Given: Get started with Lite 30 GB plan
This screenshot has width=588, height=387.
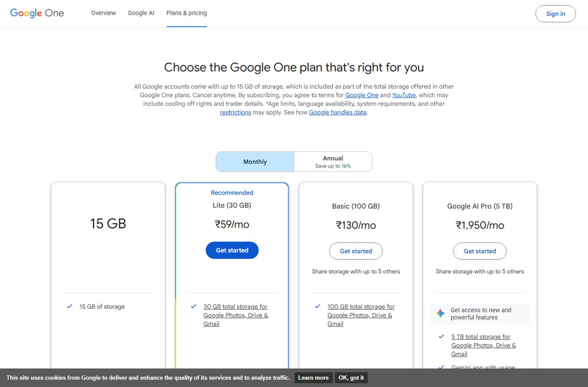Looking at the screenshot, I should point(232,250).
